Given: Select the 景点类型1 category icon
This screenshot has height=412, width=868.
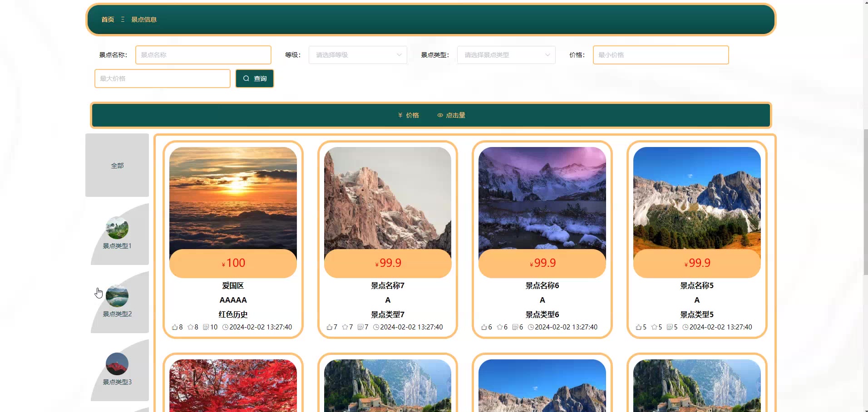Looking at the screenshot, I should click(117, 228).
